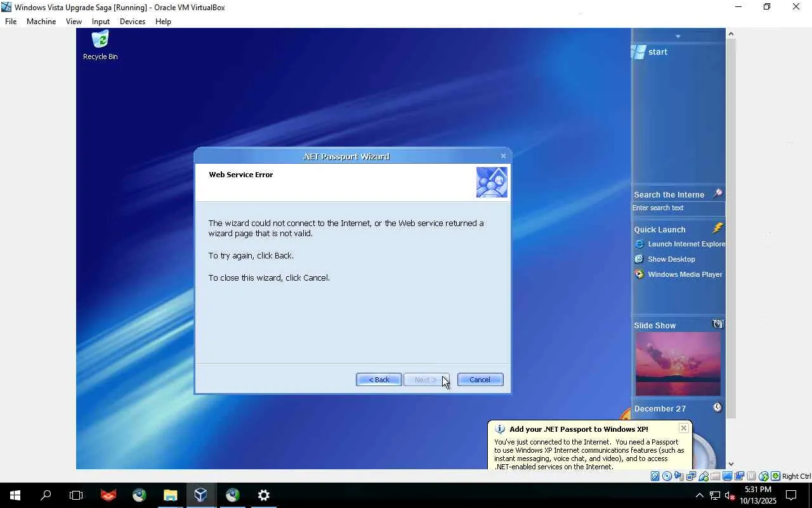This screenshot has height=508, width=812.
Task: Click the optical disc status icon
Action: (667, 476)
